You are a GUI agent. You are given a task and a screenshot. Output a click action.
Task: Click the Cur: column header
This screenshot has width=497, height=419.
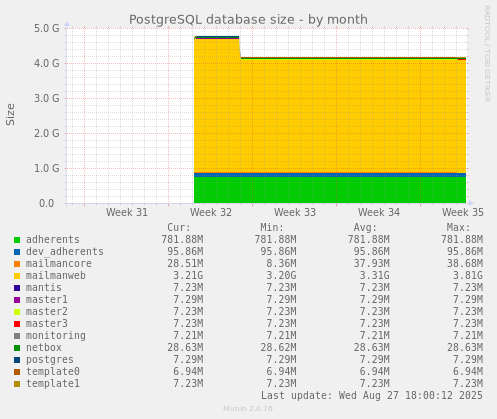179,227
